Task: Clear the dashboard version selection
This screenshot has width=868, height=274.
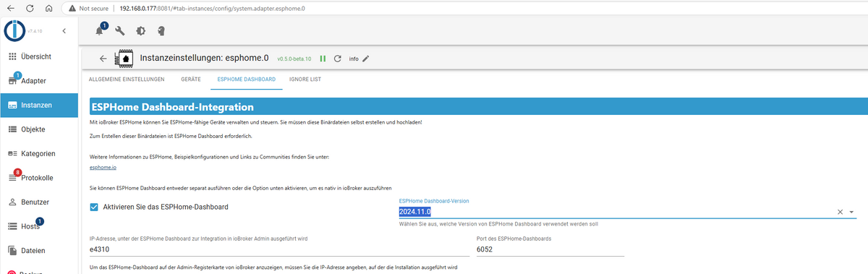Action: (x=840, y=212)
